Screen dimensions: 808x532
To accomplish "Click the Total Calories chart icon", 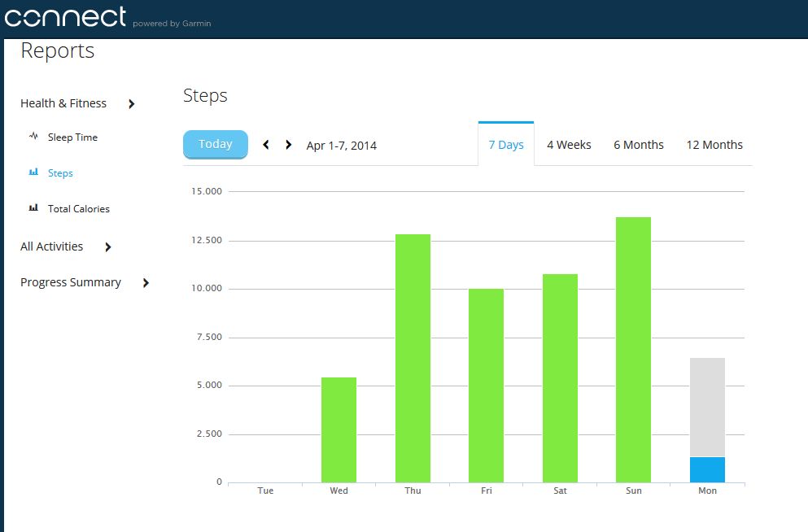I will 33,207.
